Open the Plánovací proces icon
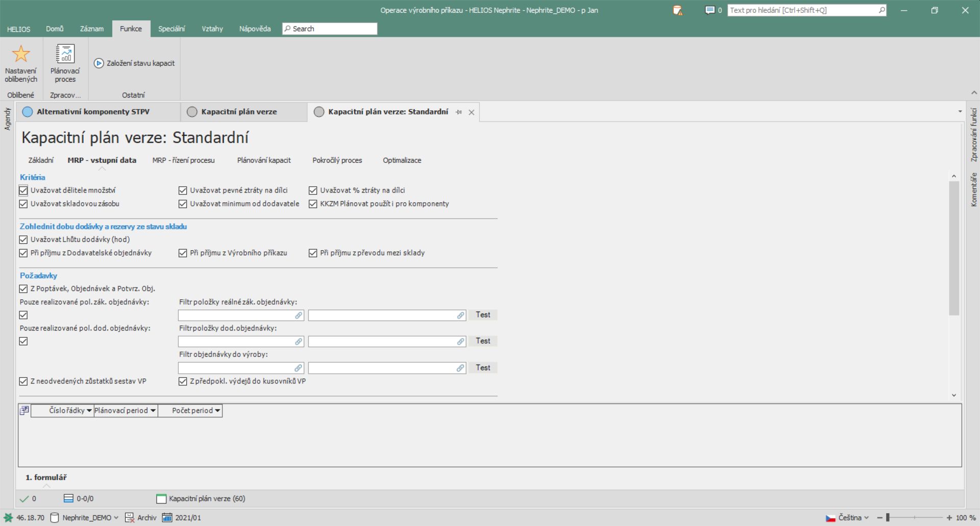The width and height of the screenshot is (980, 526). pos(65,54)
